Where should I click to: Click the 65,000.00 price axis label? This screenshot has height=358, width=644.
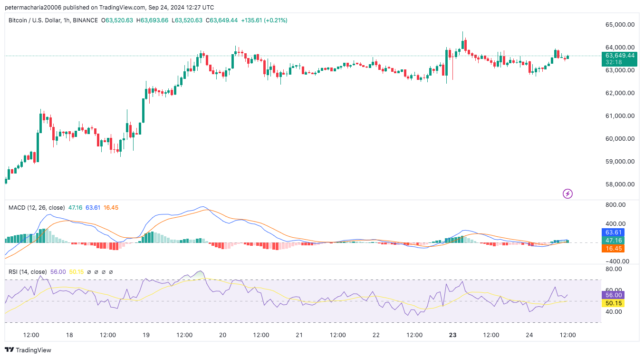coord(620,25)
